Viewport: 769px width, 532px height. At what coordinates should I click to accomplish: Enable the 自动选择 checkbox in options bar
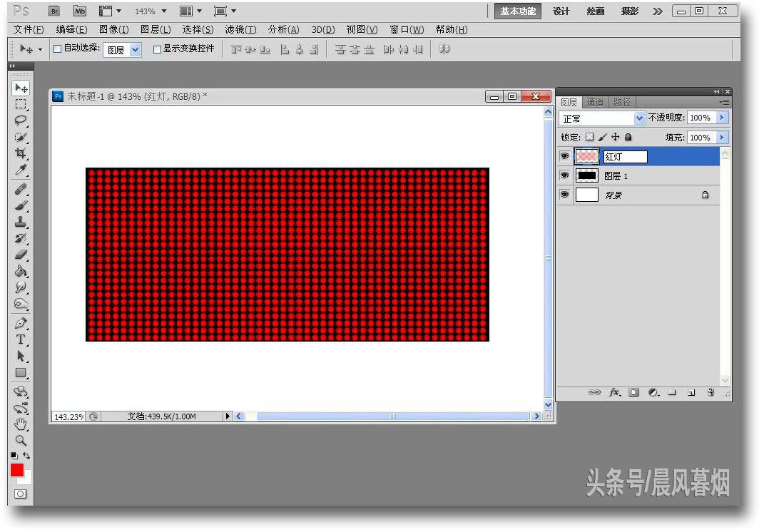click(x=56, y=48)
